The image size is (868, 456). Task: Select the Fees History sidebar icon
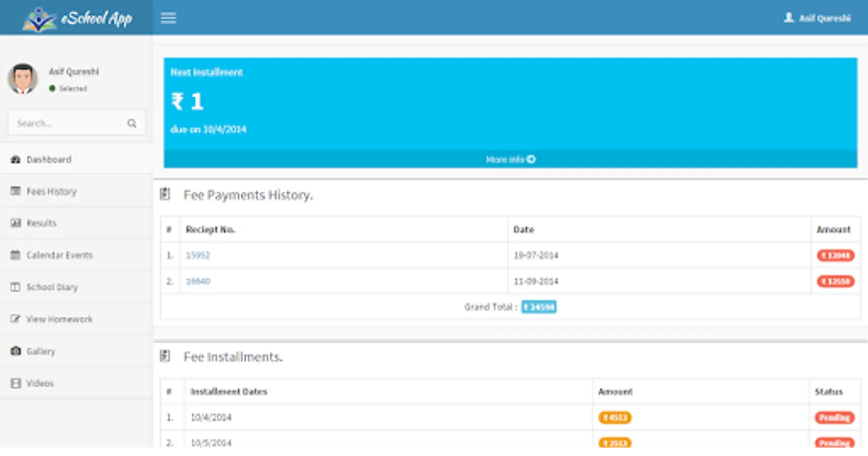point(15,191)
